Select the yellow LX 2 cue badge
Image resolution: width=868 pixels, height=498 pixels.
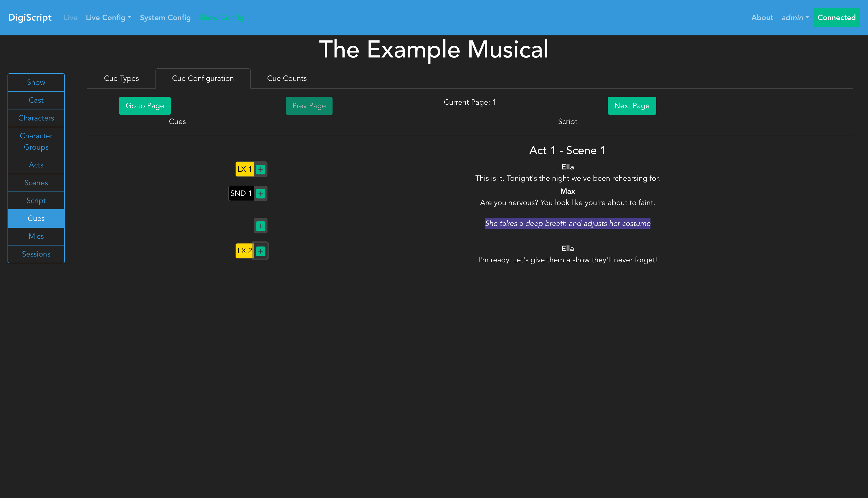(244, 251)
